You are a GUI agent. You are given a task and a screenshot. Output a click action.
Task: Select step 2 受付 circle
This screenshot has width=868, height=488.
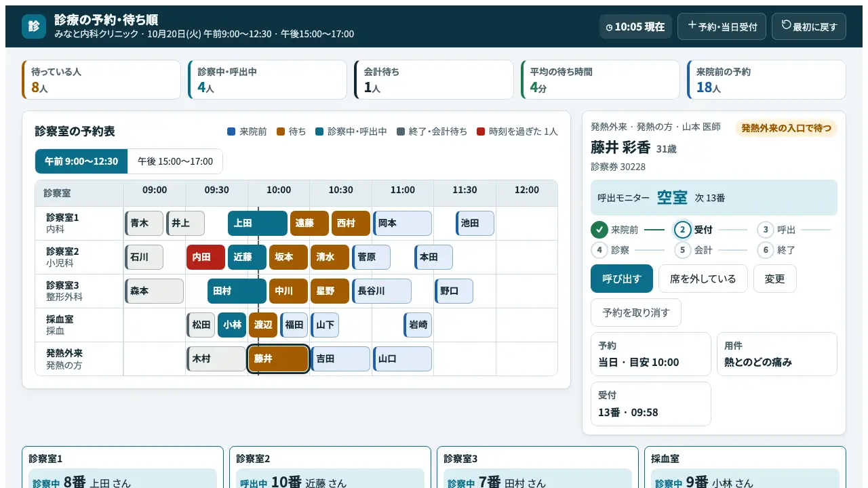pos(682,230)
